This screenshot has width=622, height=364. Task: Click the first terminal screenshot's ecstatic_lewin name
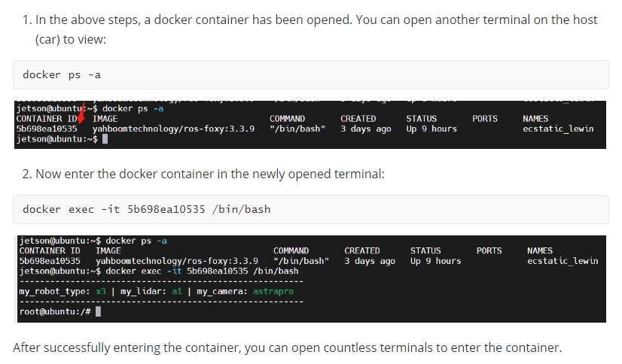tap(558, 129)
